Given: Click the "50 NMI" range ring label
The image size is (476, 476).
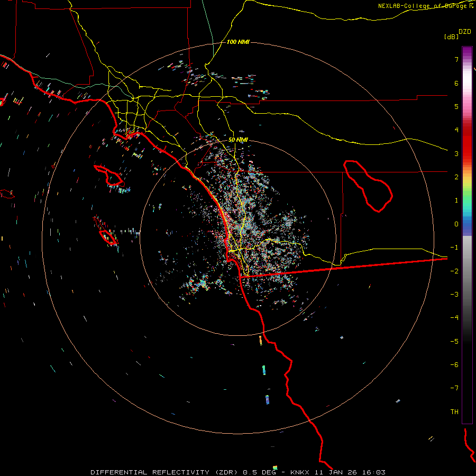Looking at the screenshot, I should 238,140.
